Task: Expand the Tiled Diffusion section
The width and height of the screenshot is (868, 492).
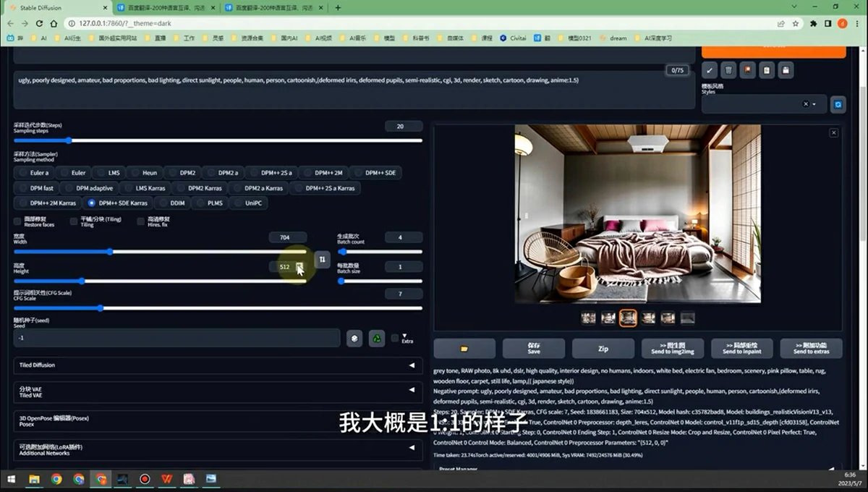Action: 218,365
